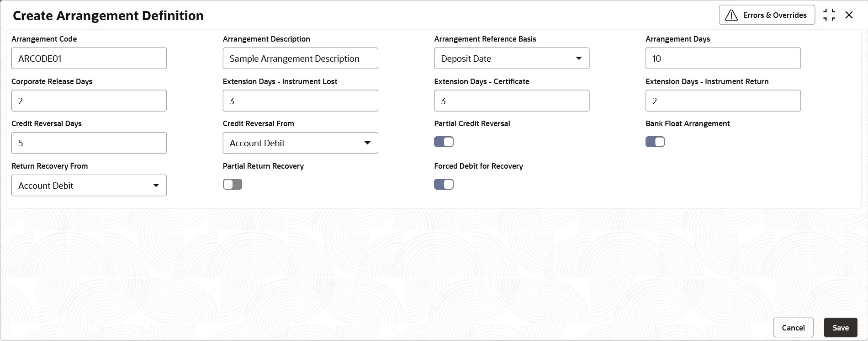Close the Create Arrangement Definition dialog
The height and width of the screenshot is (341, 868).
[849, 15]
